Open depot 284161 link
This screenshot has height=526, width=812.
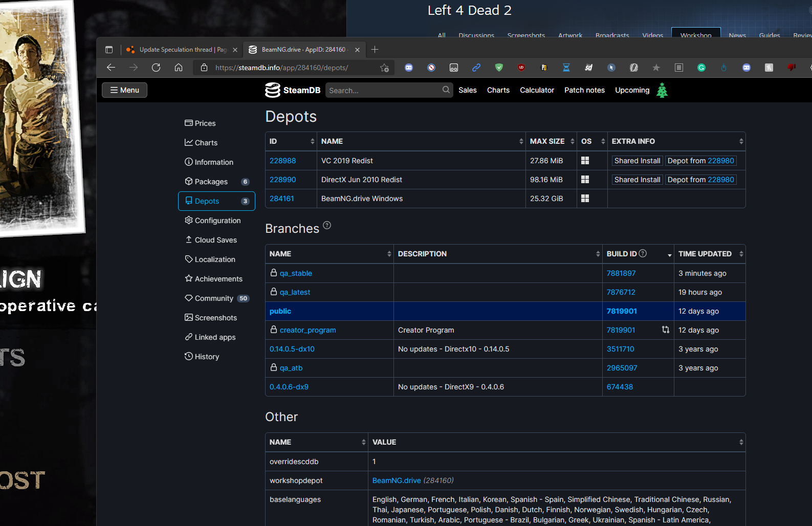(282, 199)
